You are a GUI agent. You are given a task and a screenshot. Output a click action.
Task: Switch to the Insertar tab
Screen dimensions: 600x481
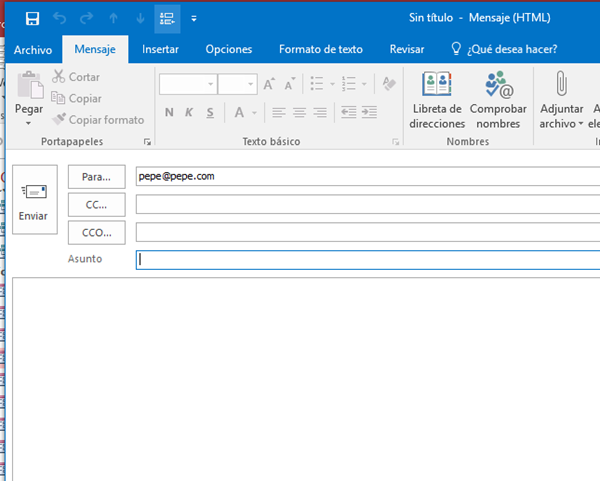click(161, 49)
